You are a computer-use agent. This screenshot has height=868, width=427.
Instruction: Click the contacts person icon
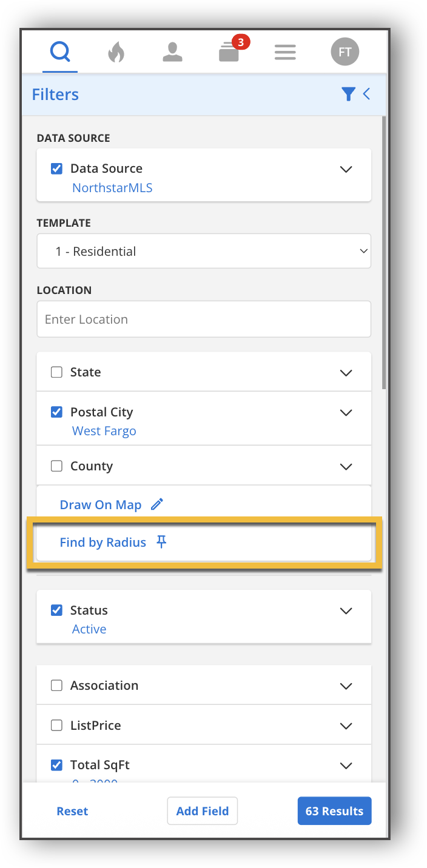coord(172,52)
